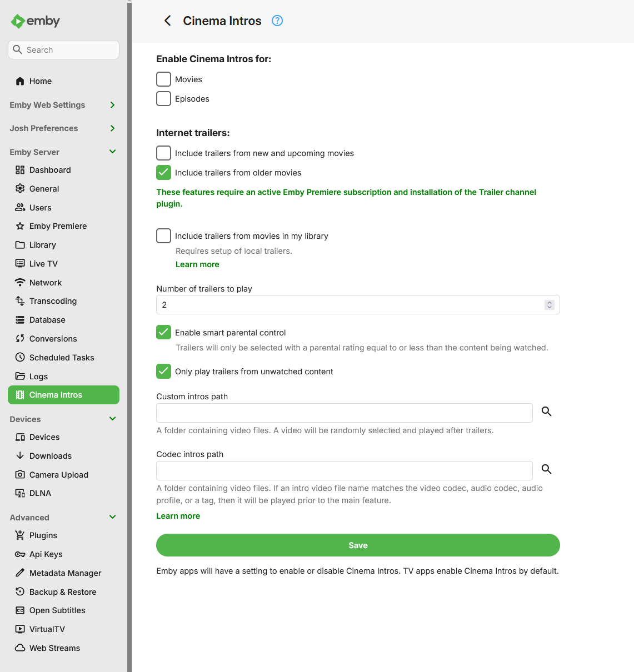Open the Dashboard menu item
The image size is (634, 672).
point(50,170)
